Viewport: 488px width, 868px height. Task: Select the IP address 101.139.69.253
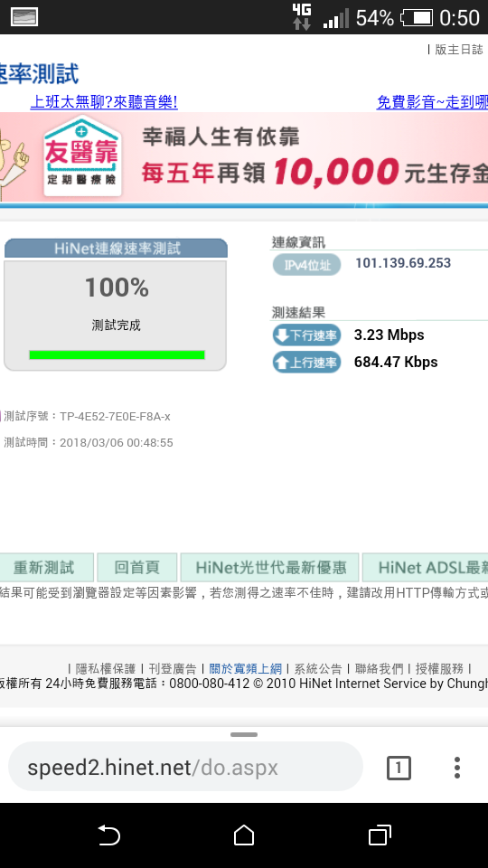point(403,263)
